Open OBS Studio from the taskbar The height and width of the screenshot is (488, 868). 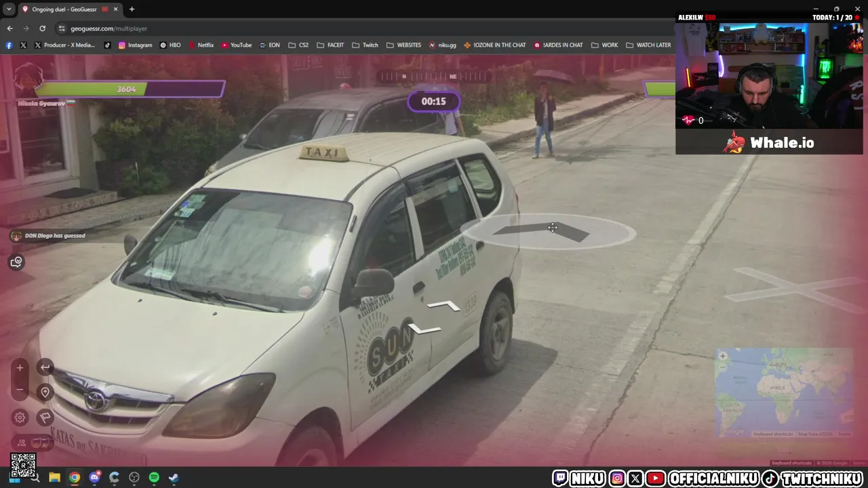134,478
